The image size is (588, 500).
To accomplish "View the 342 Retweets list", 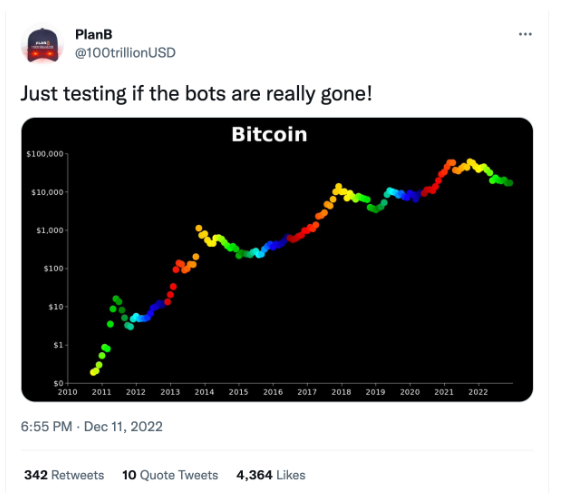I will 64,475.
